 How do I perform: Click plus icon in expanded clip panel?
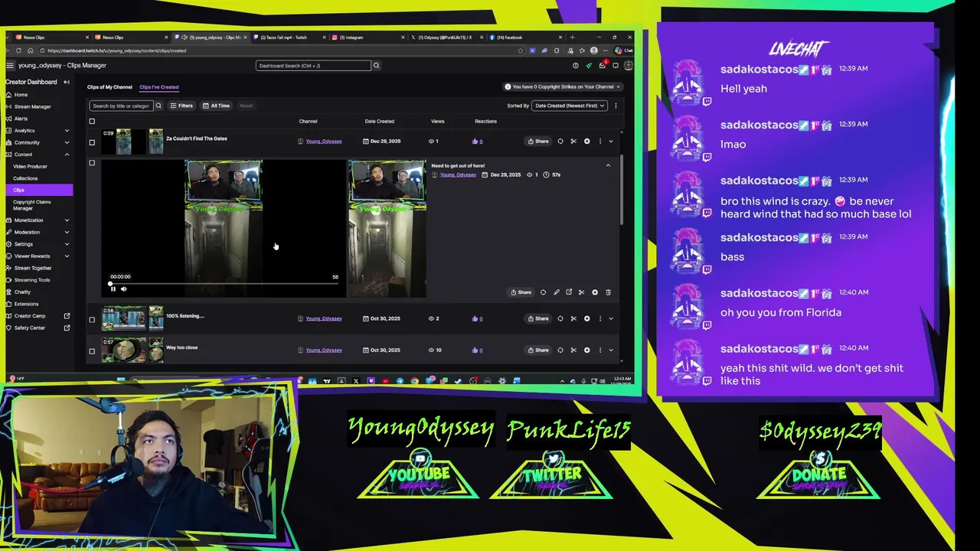coord(595,292)
